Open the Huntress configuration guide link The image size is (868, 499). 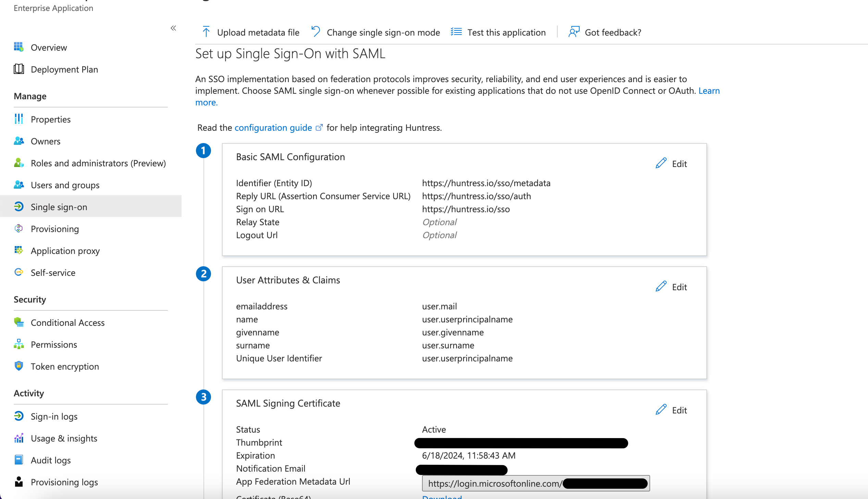(x=273, y=128)
